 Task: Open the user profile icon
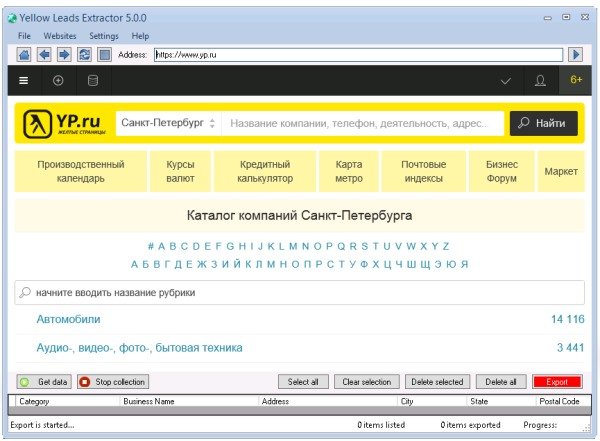[x=540, y=81]
